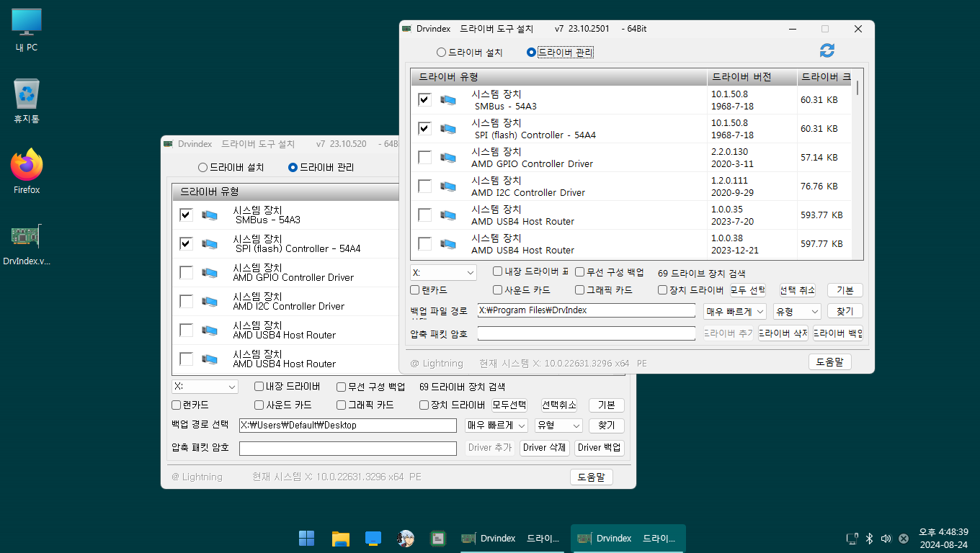
Task: Open the 내 PC desktop icon
Action: [27, 30]
